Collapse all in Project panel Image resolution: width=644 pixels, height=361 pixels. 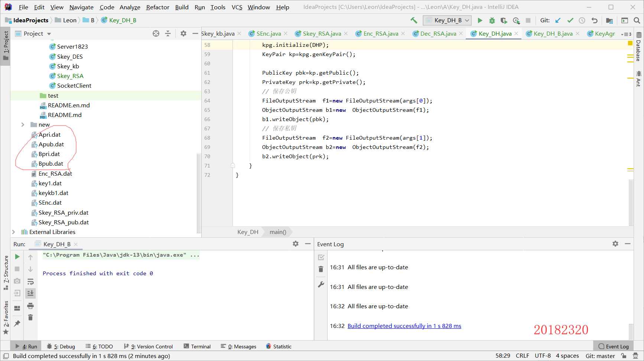(x=168, y=33)
